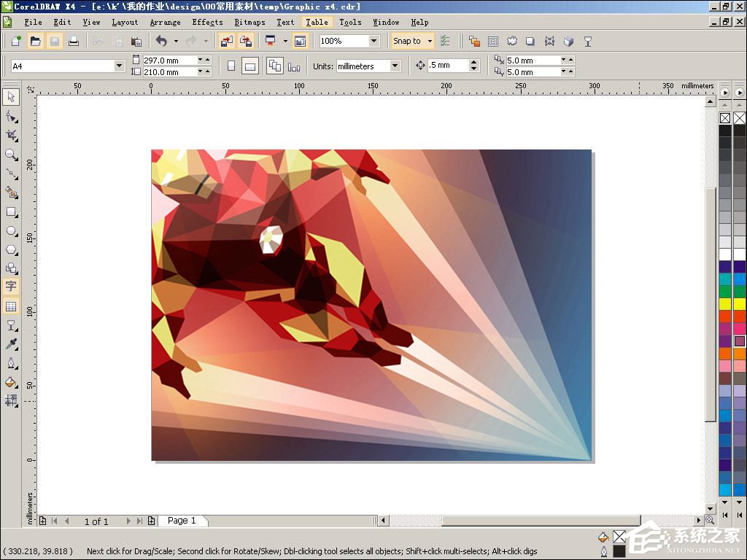Jump to the last page arrow
Viewport: 747px width, 560px height.
pos(139,521)
